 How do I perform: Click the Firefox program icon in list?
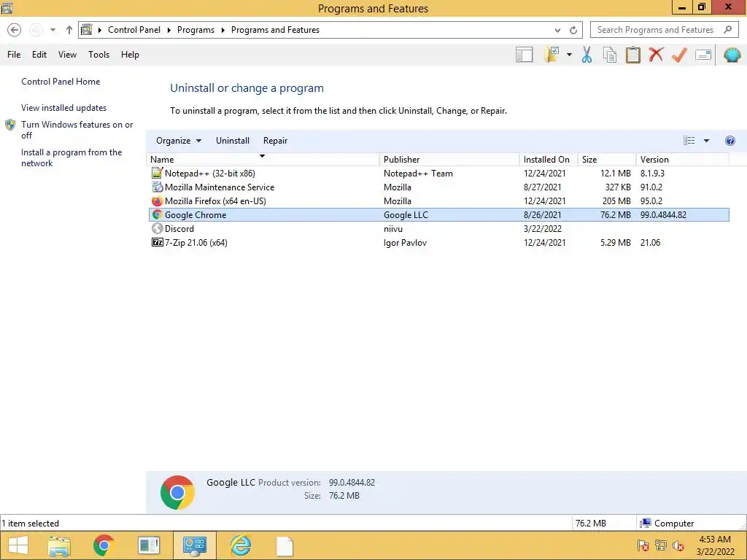coord(158,201)
